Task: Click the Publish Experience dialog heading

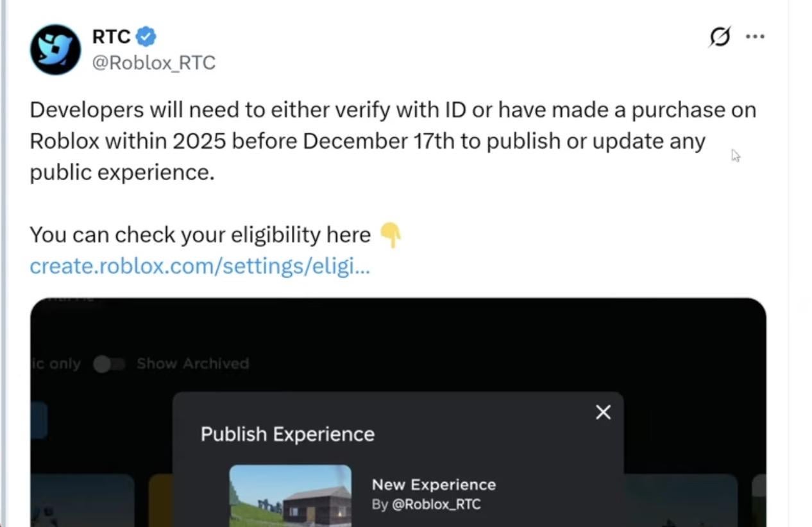Action: [287, 434]
